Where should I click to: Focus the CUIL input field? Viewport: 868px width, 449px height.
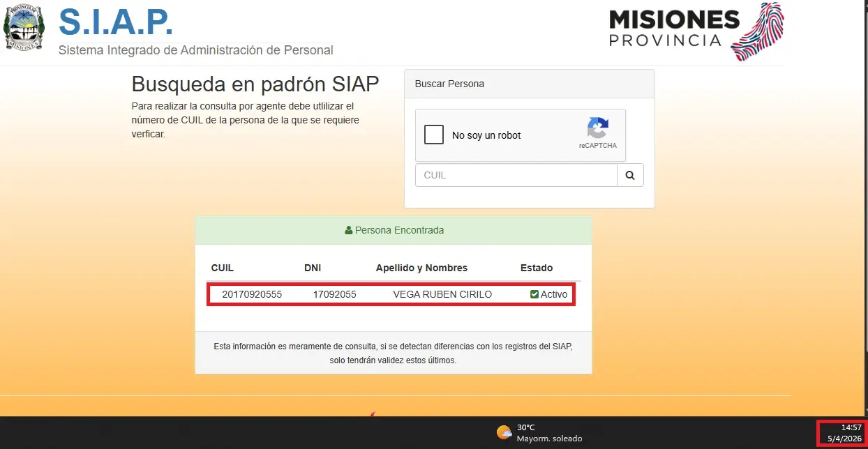coord(516,175)
